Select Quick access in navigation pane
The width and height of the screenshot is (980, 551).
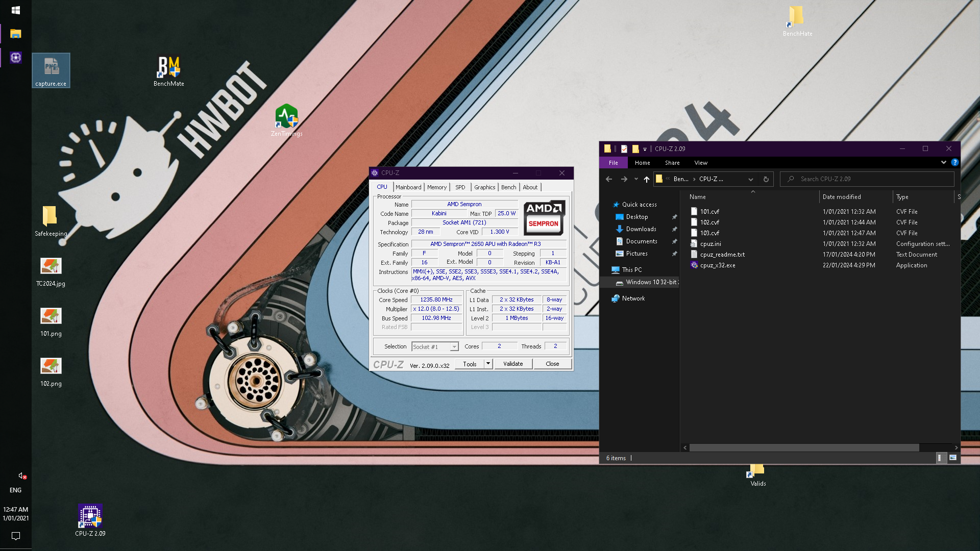click(x=639, y=205)
